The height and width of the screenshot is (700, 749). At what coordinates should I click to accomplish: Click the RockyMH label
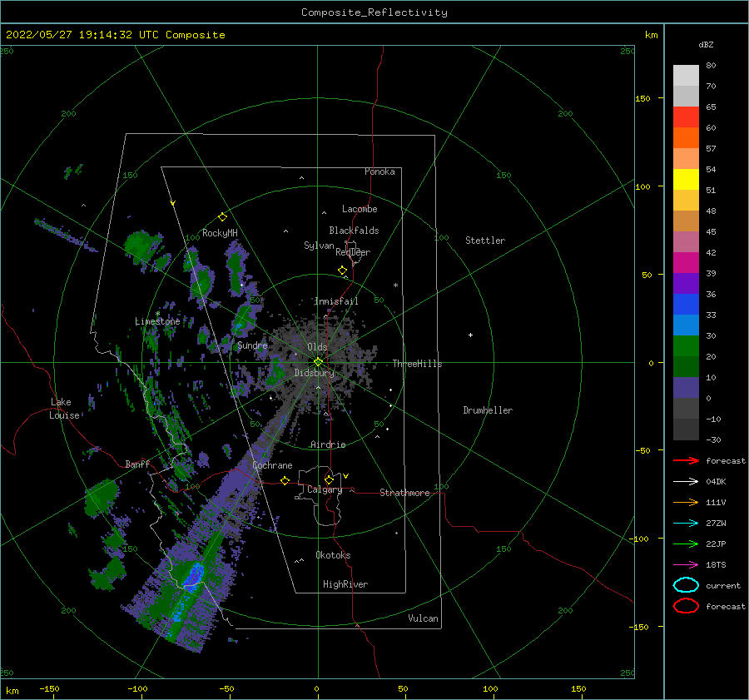point(220,233)
